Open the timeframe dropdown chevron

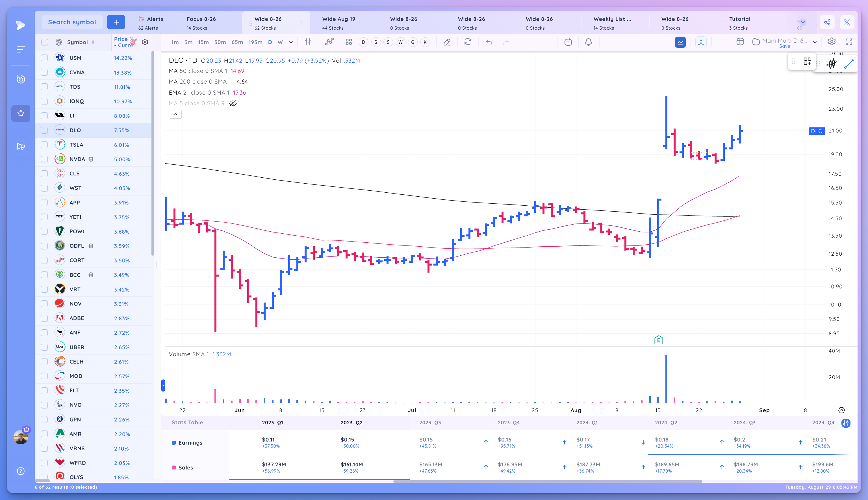[x=291, y=42]
